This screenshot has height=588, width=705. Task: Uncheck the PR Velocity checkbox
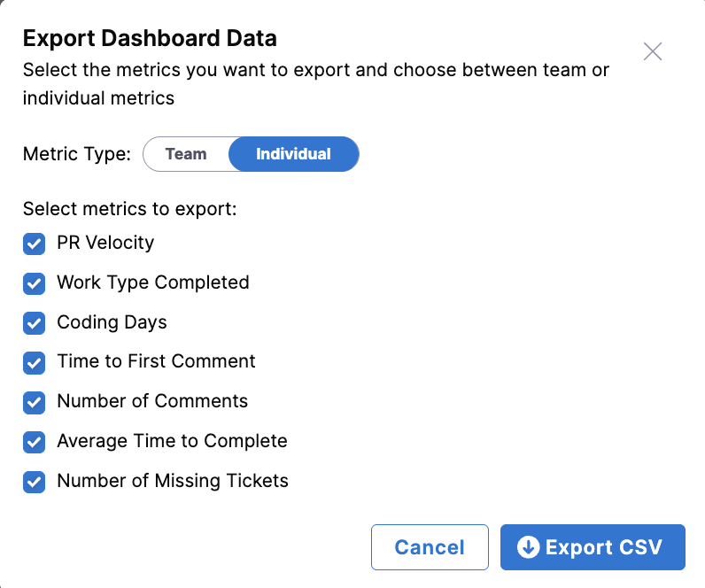(35, 244)
